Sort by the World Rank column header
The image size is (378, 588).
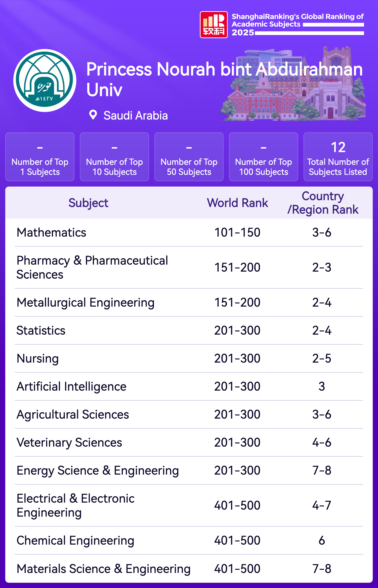[237, 203]
